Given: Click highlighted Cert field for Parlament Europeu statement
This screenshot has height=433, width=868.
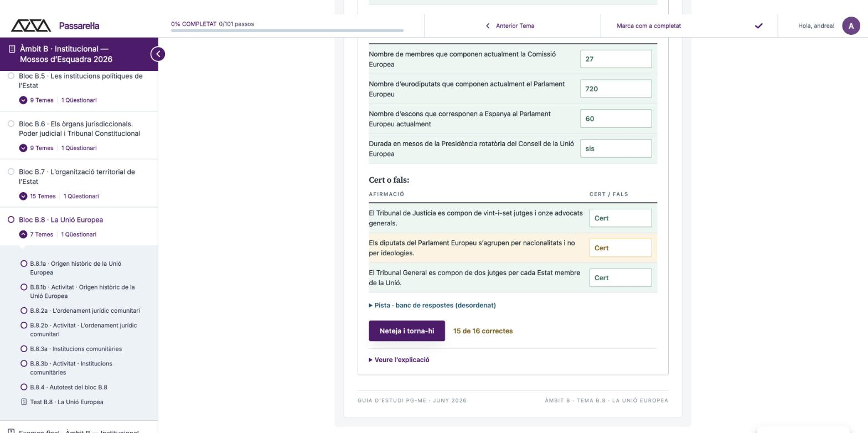Looking at the screenshot, I should click(621, 248).
